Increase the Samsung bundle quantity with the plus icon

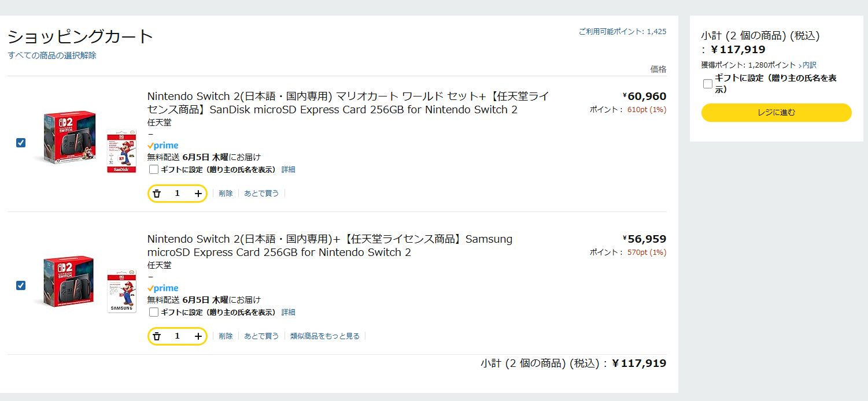198,336
